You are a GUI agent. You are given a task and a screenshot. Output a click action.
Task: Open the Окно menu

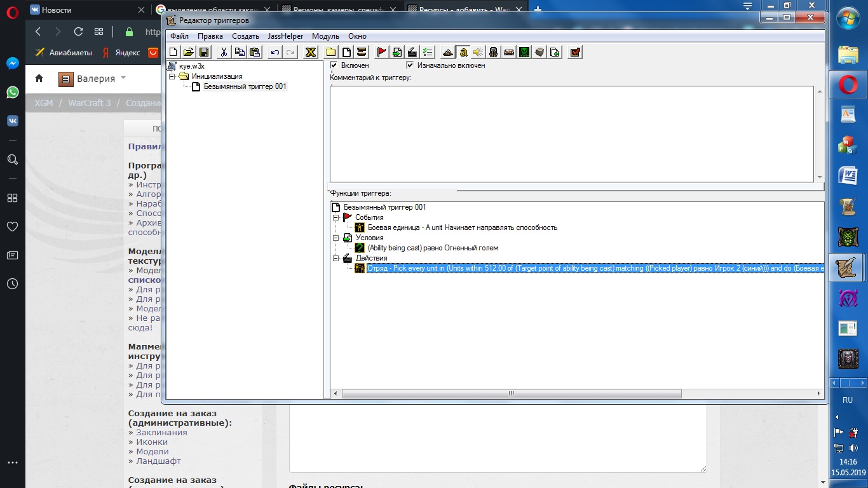[x=357, y=36]
